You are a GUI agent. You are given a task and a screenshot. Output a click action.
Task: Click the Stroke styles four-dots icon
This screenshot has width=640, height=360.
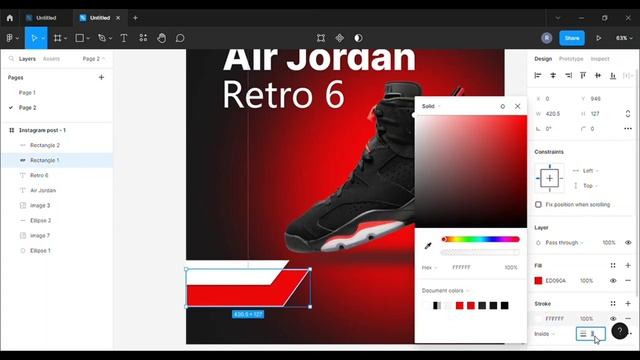pos(613,303)
